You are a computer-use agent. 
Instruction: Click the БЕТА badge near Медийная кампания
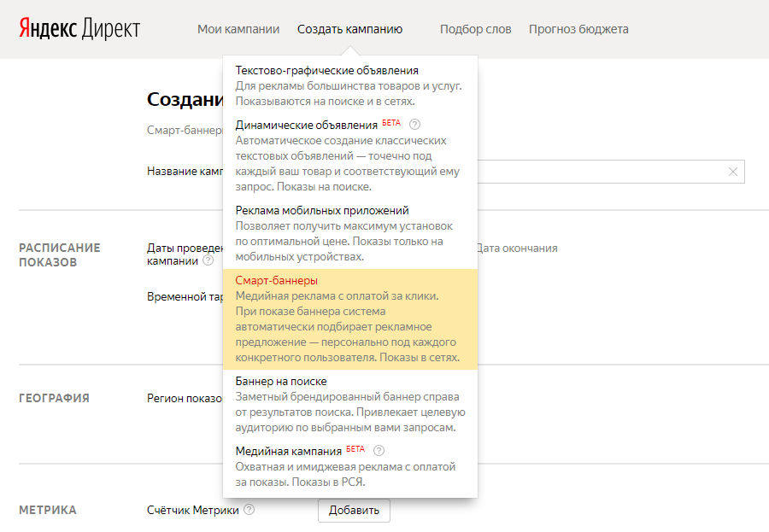pos(355,448)
